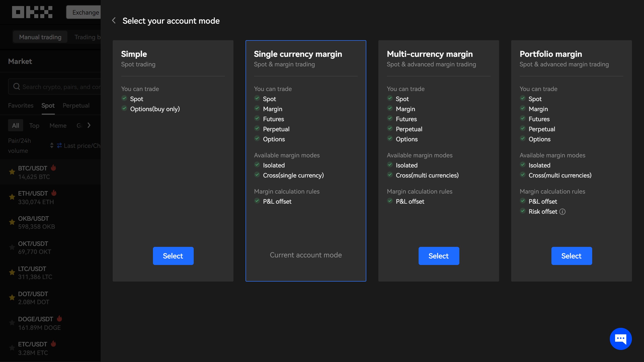The width and height of the screenshot is (644, 362).
Task: Open the Exchange dropdown in header
Action: coord(84,12)
